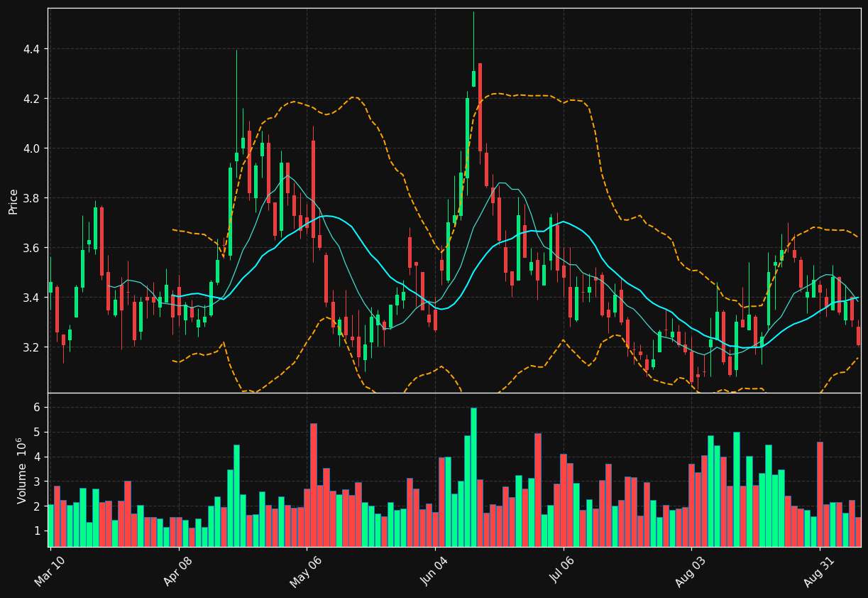The image size is (868, 598).
Task: Click the Jul 06 date label
Action: (561, 570)
